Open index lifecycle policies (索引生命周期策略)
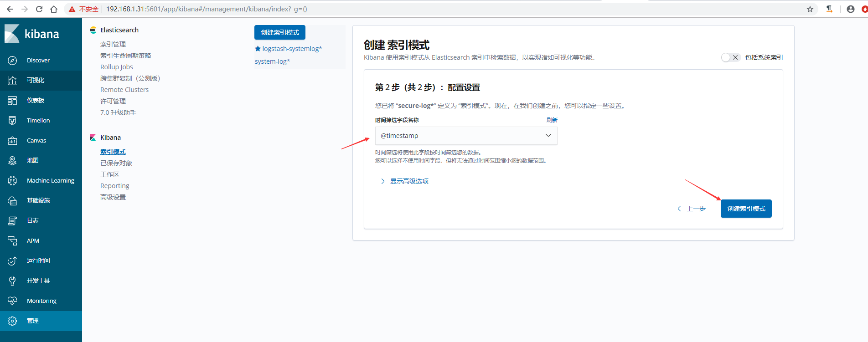Viewport: 868px width, 342px height. point(126,56)
